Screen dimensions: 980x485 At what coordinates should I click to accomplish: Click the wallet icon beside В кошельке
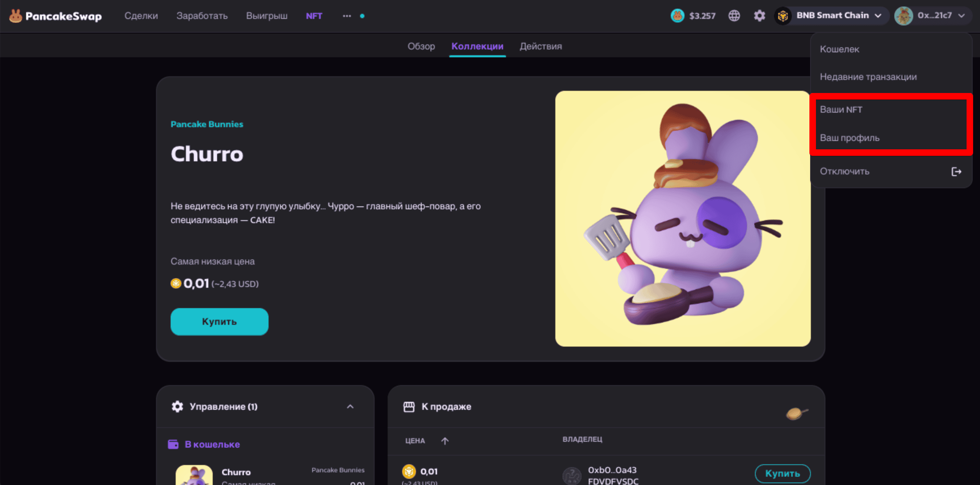[173, 444]
